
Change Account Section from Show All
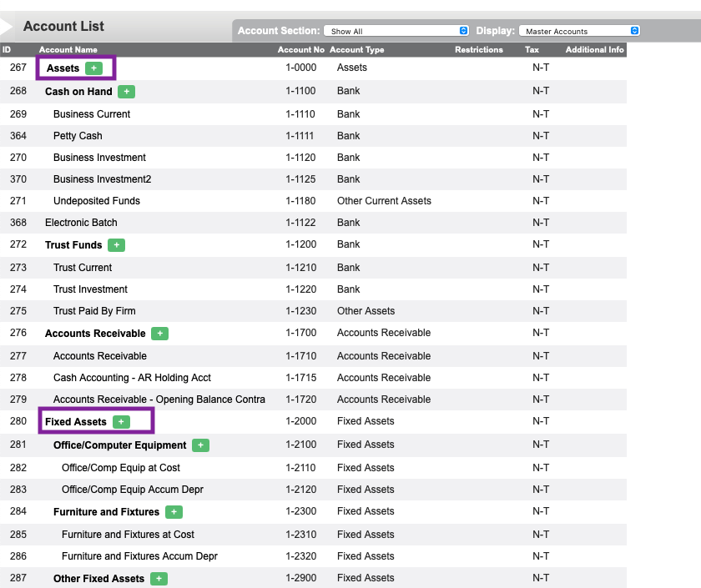396,30
